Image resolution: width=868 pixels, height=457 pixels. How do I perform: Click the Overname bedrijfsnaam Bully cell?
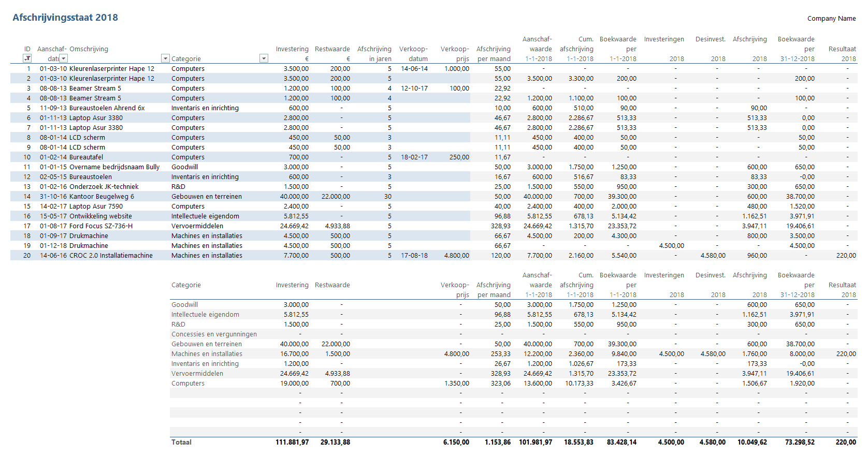[114, 167]
